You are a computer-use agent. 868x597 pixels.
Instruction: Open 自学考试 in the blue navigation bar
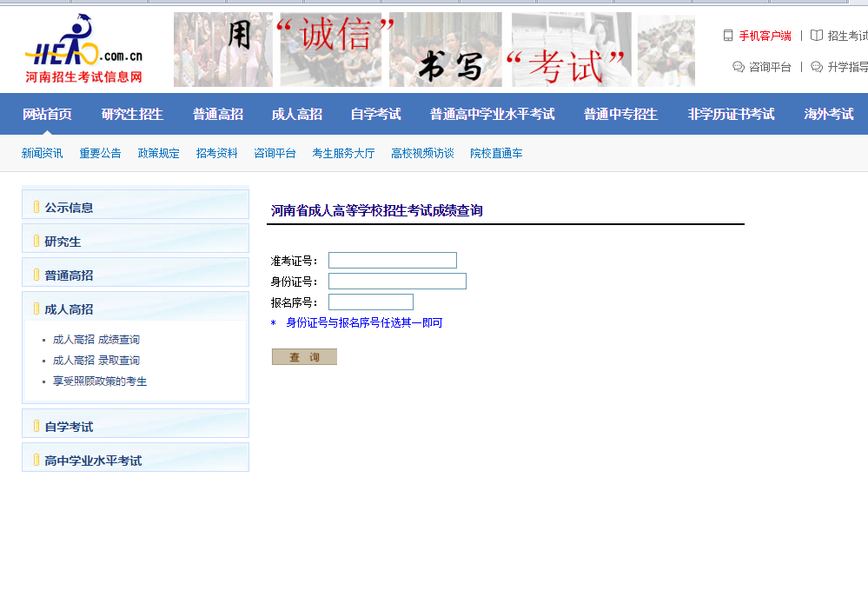[376, 114]
